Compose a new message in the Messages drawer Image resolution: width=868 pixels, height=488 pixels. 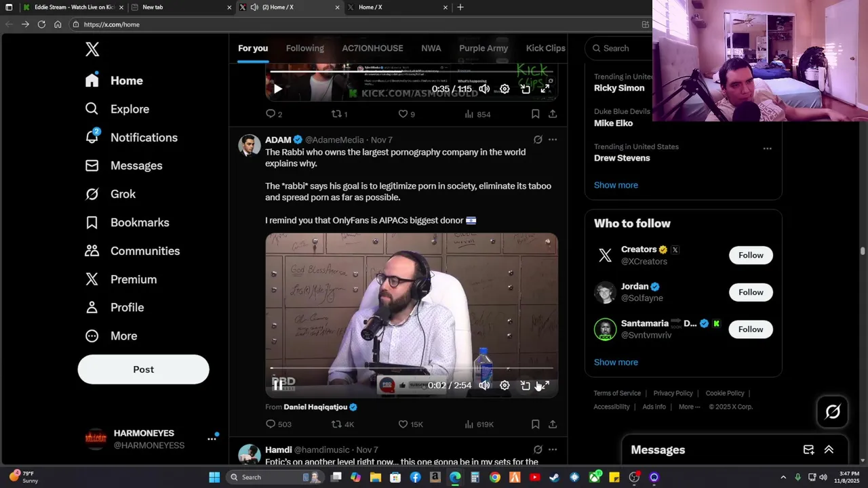coord(808,449)
